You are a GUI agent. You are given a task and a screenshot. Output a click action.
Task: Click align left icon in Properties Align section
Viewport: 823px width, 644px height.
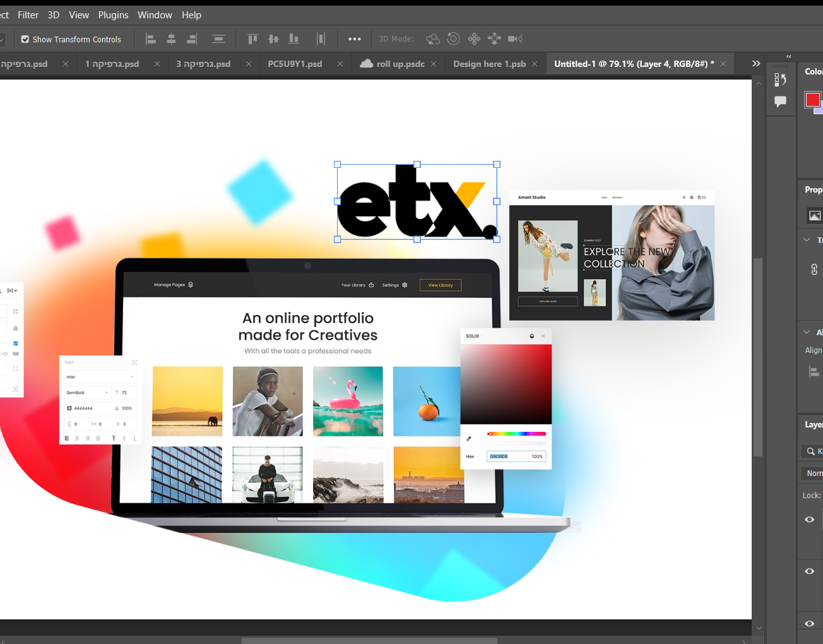[814, 373]
